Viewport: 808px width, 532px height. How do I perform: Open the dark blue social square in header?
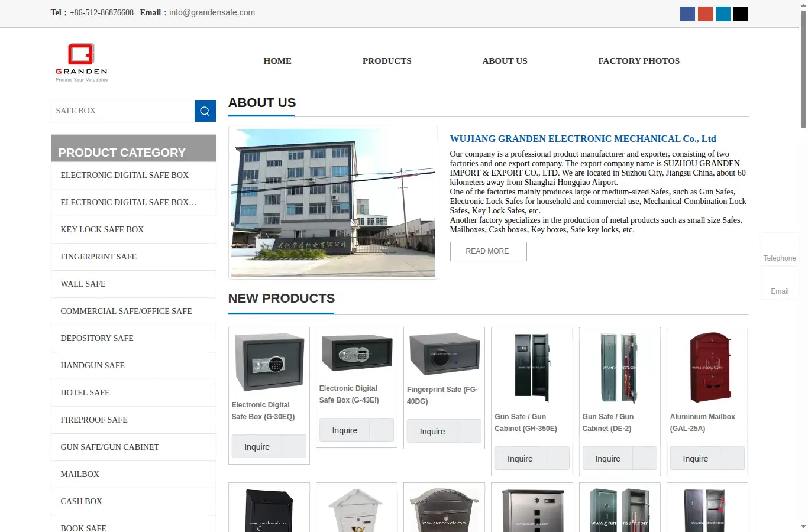point(687,14)
